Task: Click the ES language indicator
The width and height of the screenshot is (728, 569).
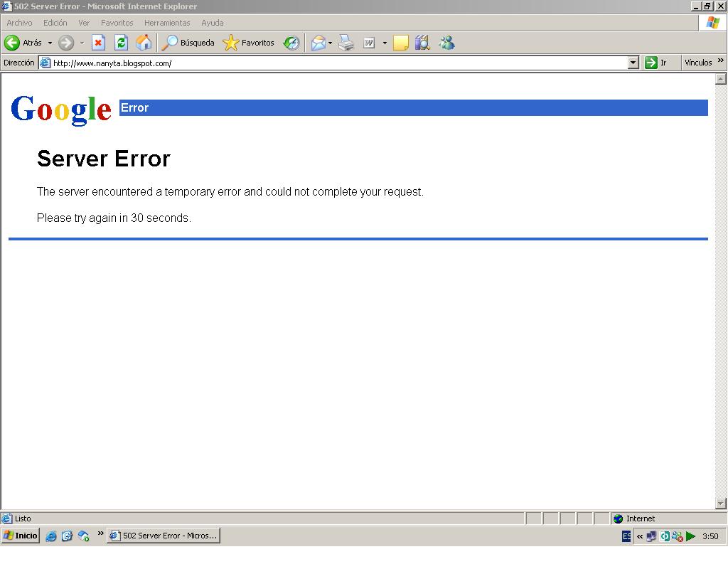Action: [x=626, y=536]
